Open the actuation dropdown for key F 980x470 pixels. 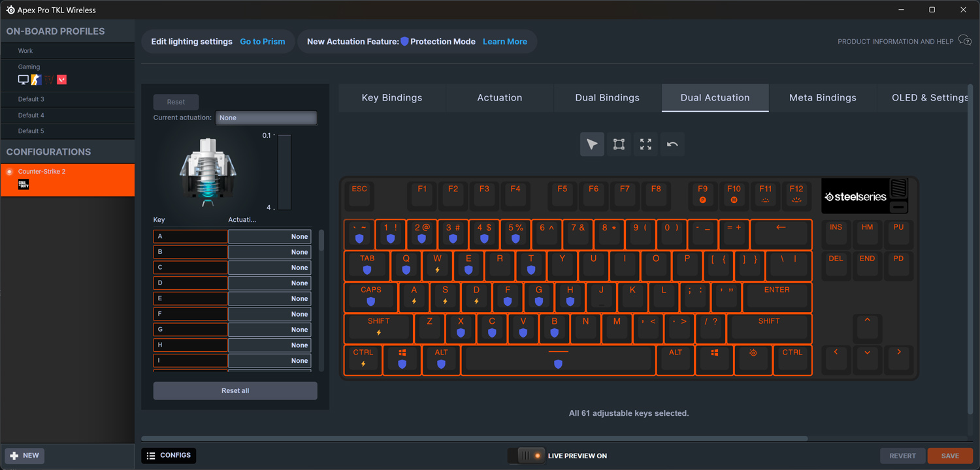[x=270, y=314]
